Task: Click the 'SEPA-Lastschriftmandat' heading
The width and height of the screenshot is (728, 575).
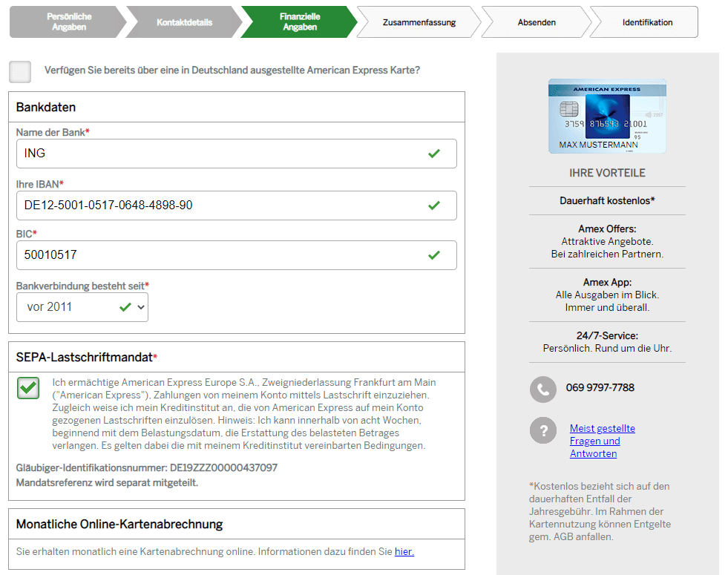Action: (85, 358)
